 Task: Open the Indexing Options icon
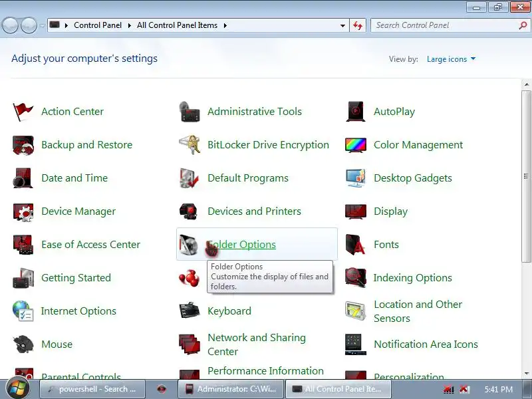point(356,277)
